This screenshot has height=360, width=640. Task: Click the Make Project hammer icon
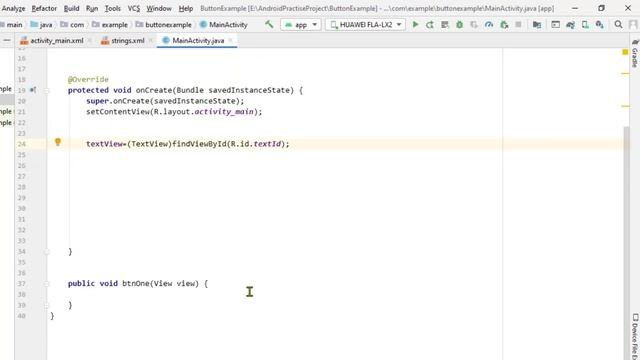click(x=269, y=24)
